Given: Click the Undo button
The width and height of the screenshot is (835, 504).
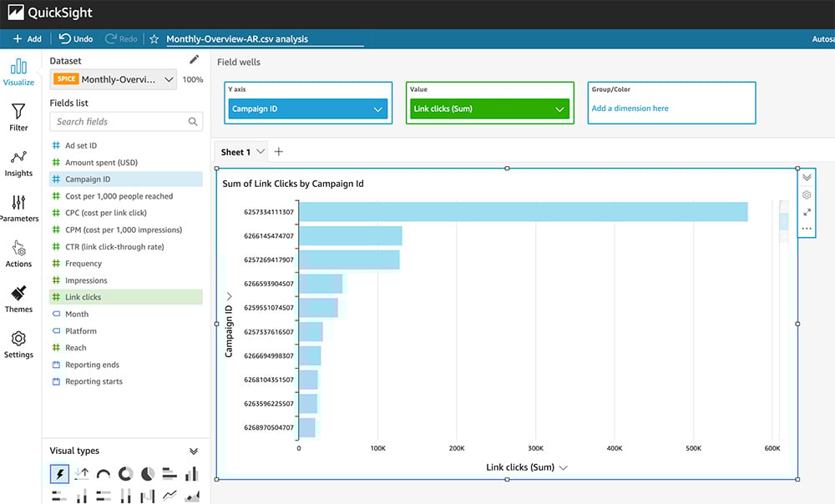Looking at the screenshot, I should [x=76, y=39].
